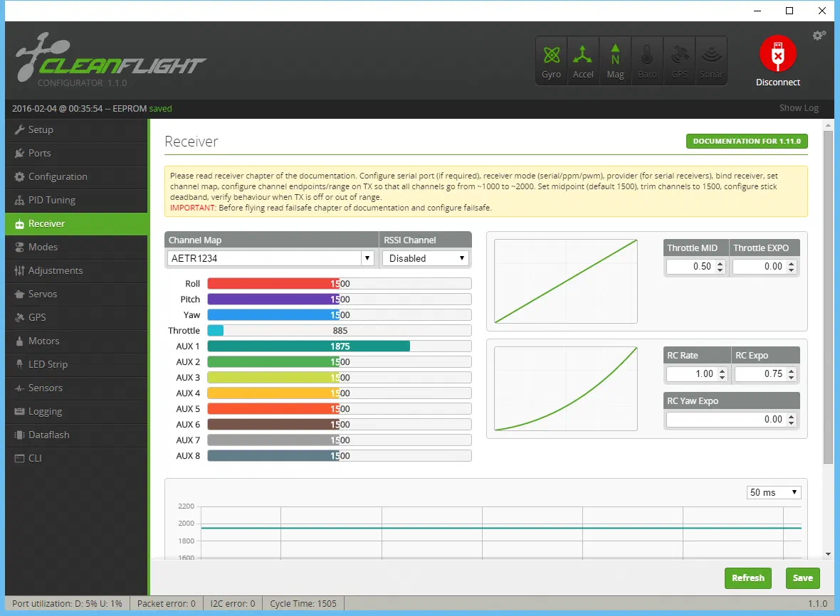
Task: Click the Modes icon in sidebar
Action: tap(19, 248)
